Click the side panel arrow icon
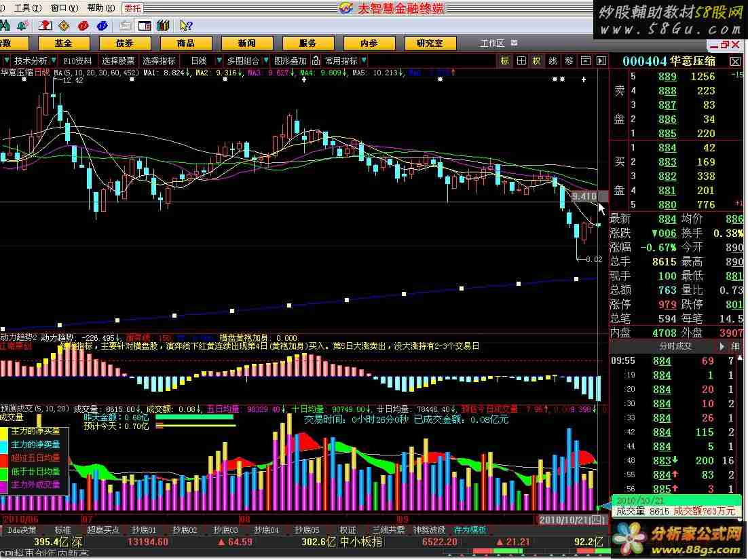Image resolution: width=748 pixels, height=560 pixels. [x=601, y=61]
